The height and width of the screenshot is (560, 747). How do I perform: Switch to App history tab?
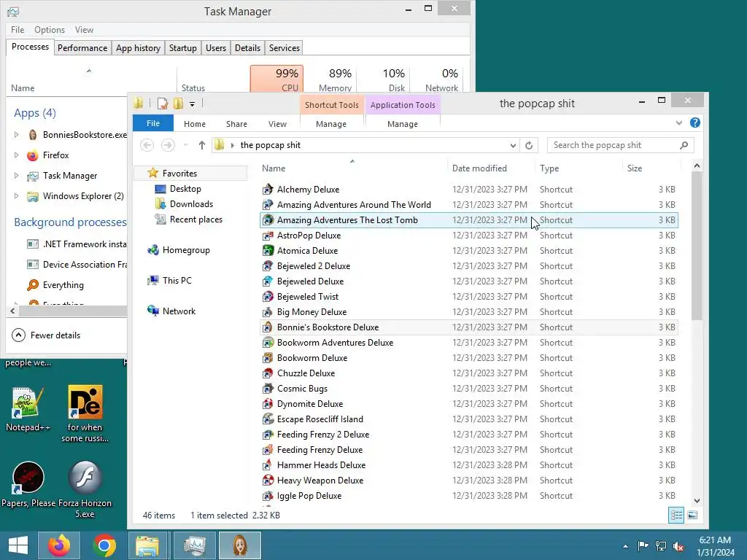point(138,48)
